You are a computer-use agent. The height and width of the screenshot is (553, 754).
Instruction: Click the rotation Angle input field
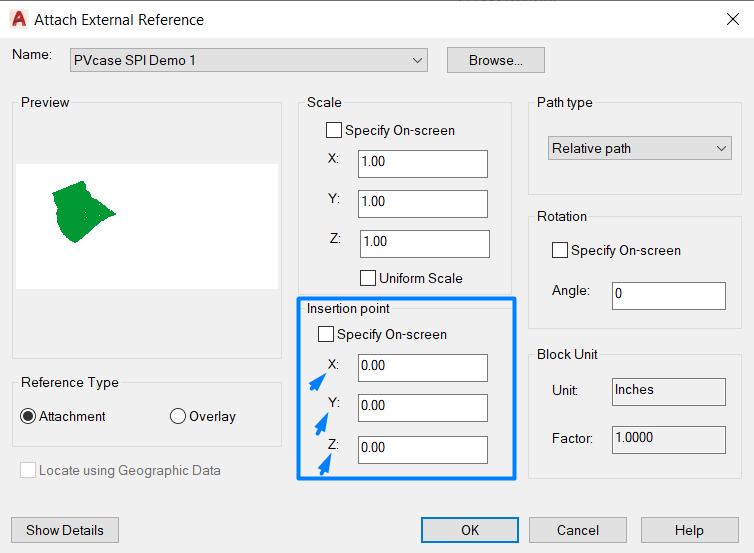click(668, 295)
